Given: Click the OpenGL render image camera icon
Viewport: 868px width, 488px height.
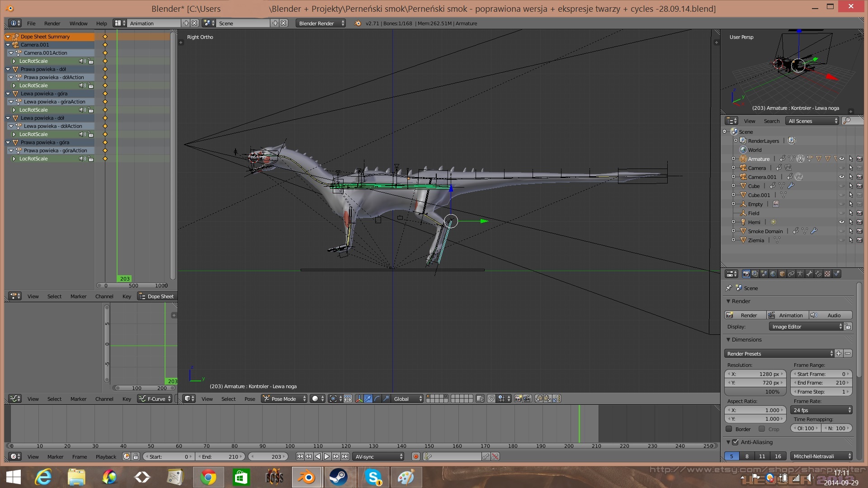Looking at the screenshot, I should tap(518, 399).
